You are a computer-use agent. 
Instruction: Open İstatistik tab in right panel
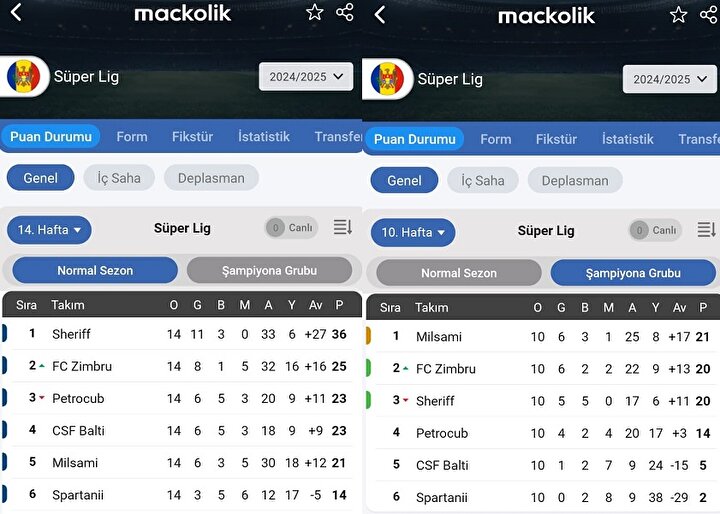(628, 139)
